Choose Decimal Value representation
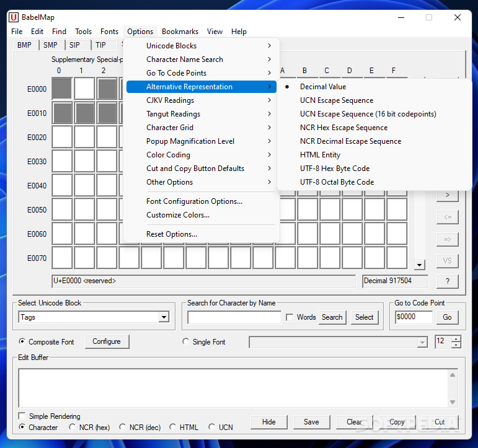 (374, 87)
